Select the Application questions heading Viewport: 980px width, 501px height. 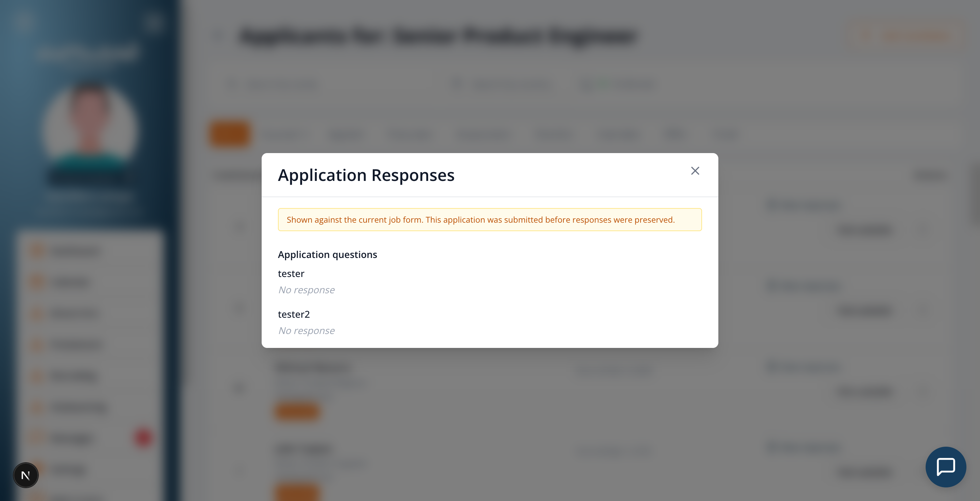pyautogui.click(x=327, y=255)
